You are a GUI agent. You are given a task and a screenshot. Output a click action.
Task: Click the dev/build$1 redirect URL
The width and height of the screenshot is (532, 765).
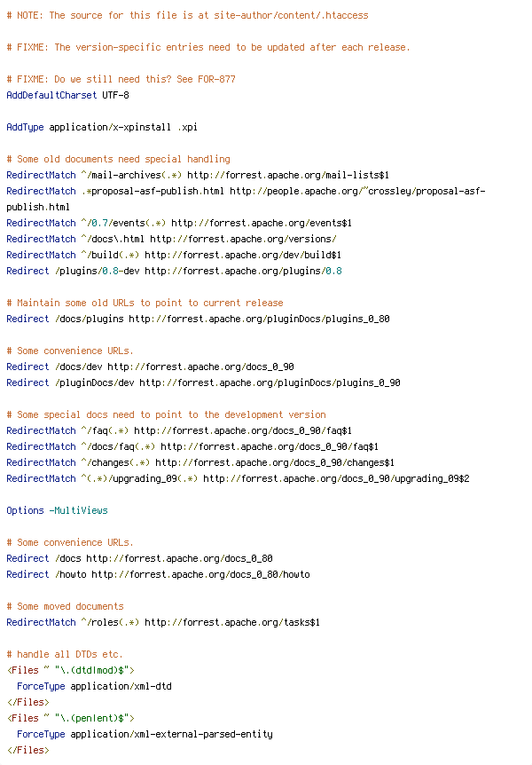click(x=243, y=256)
